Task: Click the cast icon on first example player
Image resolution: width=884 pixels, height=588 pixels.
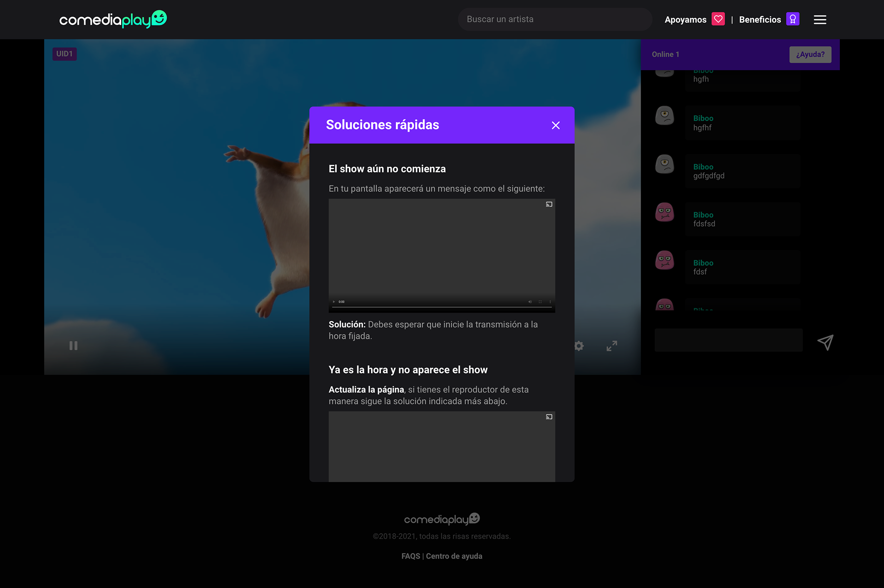Action: click(x=549, y=204)
